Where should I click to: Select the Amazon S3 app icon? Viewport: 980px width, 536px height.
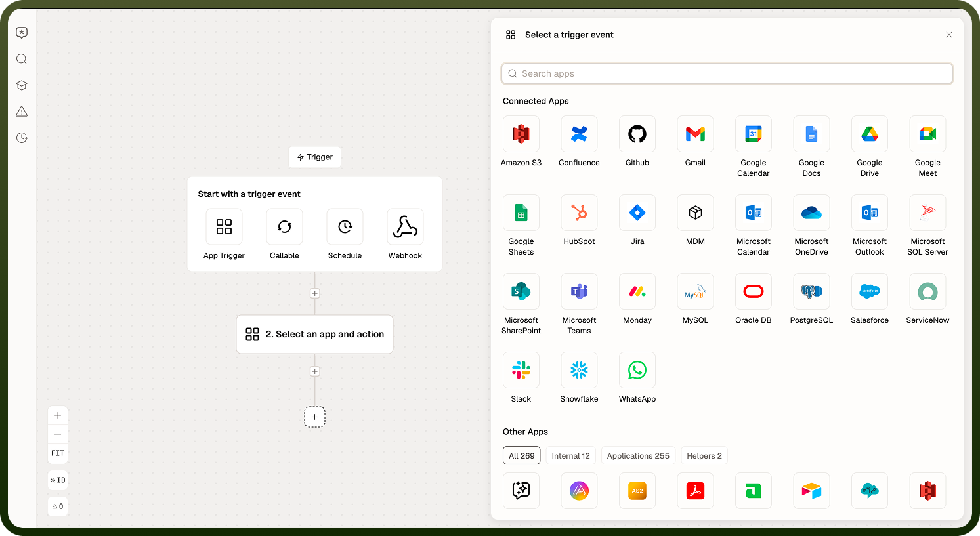(521, 134)
